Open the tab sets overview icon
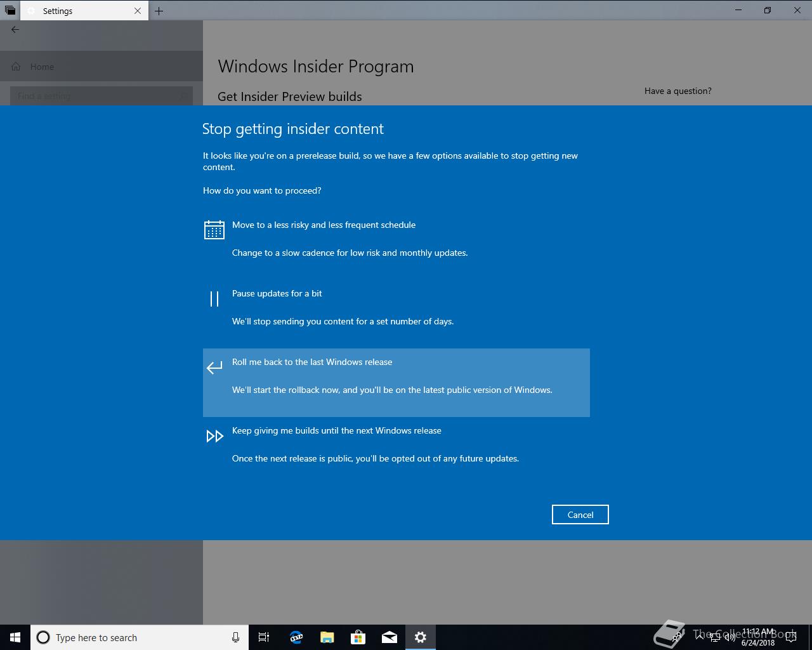The image size is (812, 650). coord(10,11)
